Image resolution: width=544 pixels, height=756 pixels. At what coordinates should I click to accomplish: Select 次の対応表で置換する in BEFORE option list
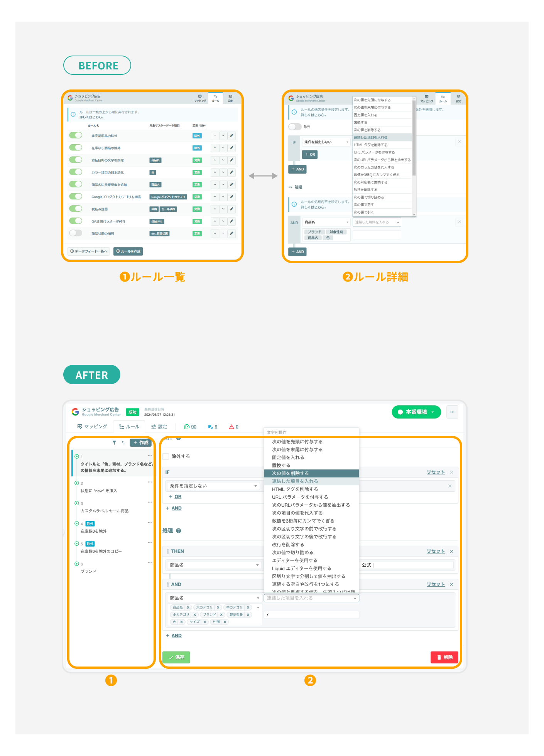(x=382, y=182)
